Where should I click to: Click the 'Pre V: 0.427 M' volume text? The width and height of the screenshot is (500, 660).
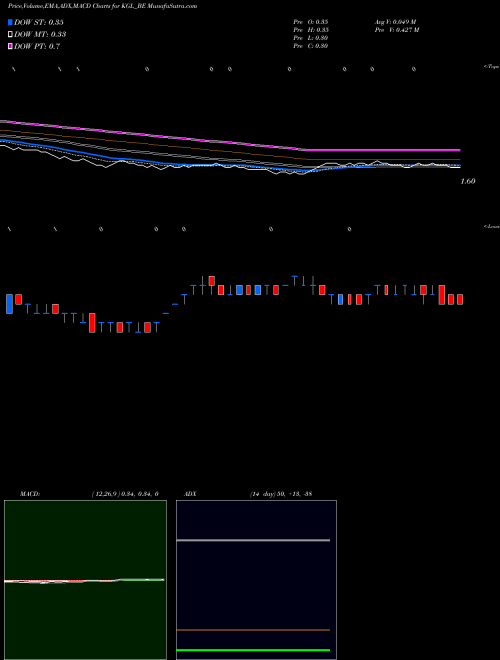(x=396, y=30)
